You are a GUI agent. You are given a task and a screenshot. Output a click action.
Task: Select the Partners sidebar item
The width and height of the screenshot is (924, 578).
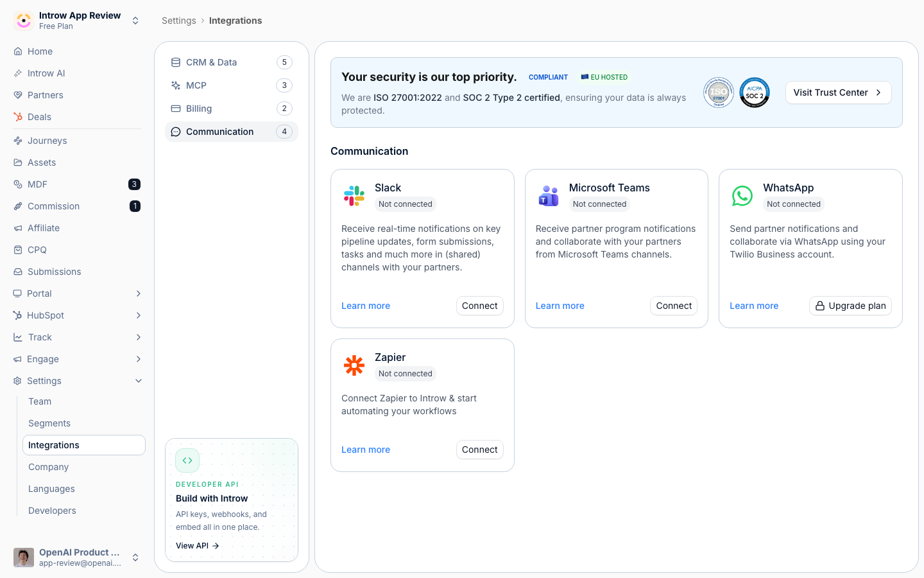click(x=78, y=95)
